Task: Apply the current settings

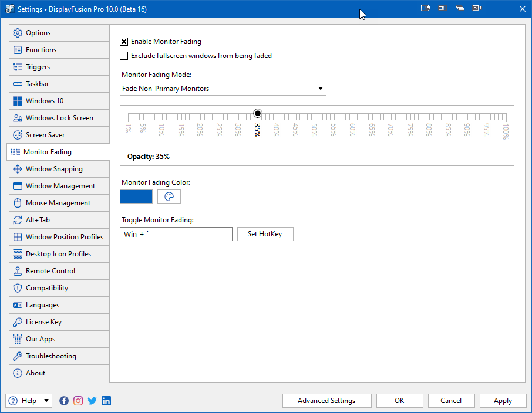Action: tap(503, 401)
